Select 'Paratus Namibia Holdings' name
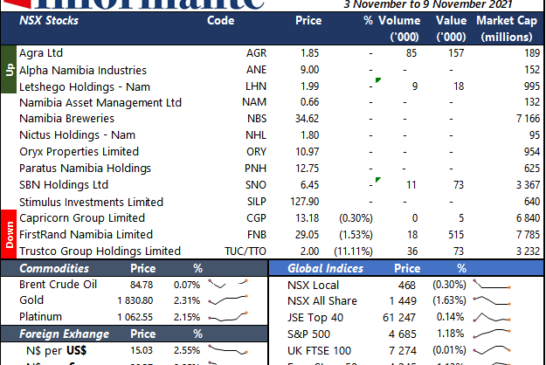Screen dimensions: 546x365 (x=85, y=168)
